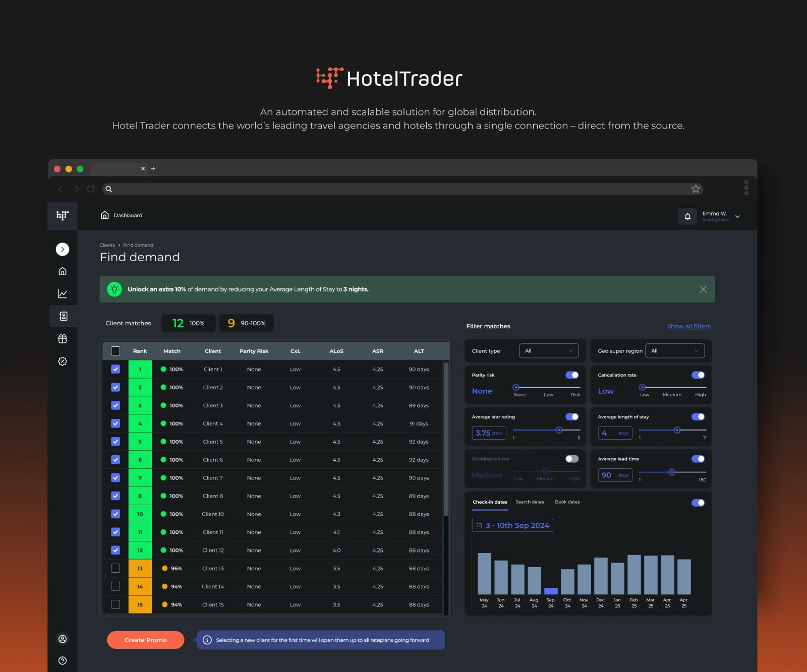Close the current browser tab

(x=143, y=168)
